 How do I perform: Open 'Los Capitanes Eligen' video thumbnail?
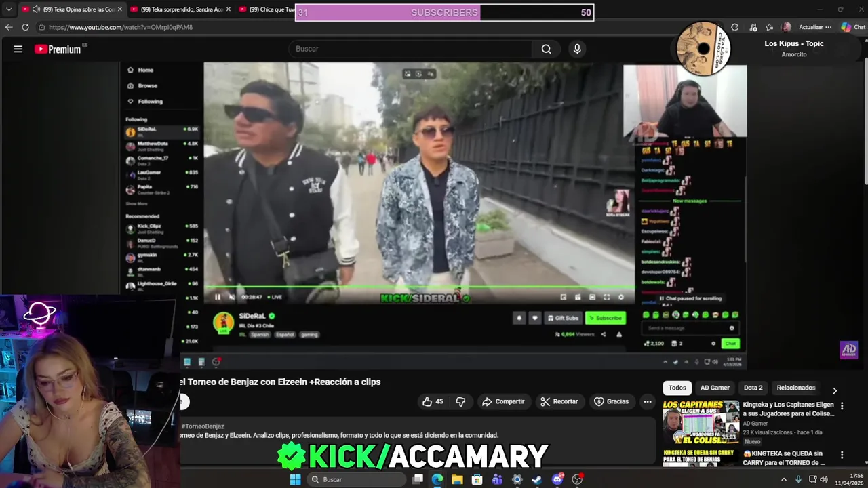[x=701, y=422]
